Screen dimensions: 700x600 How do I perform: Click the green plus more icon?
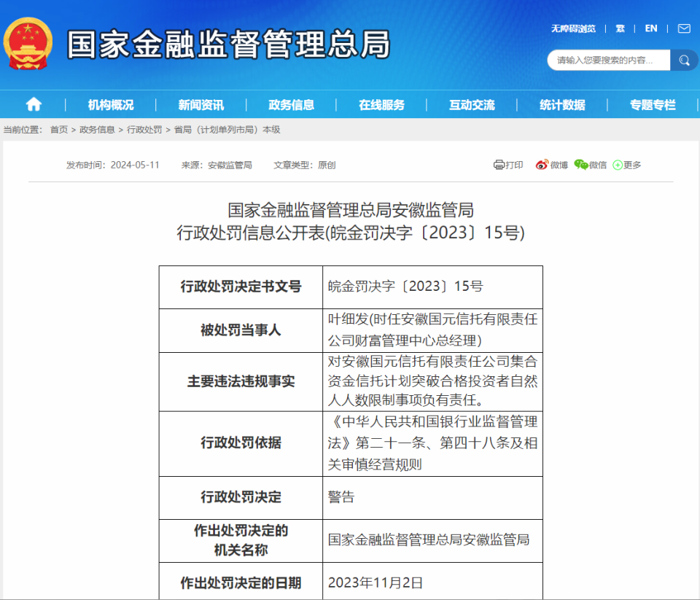(x=618, y=165)
